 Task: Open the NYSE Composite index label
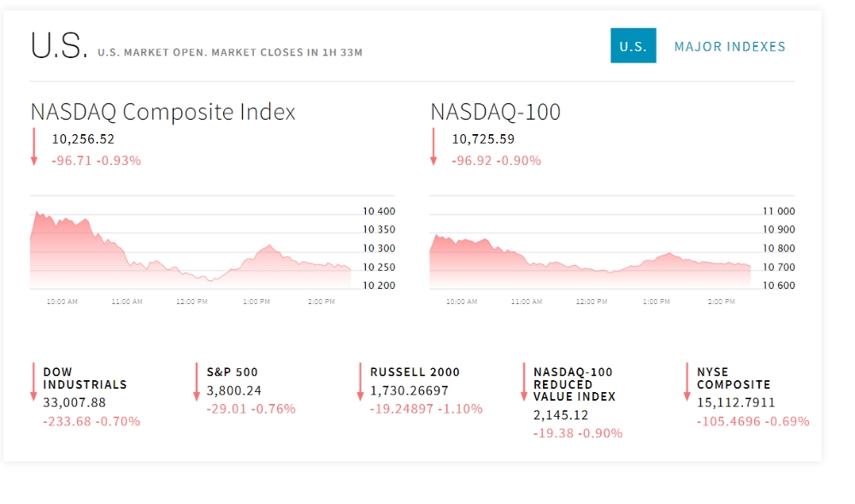[734, 378]
